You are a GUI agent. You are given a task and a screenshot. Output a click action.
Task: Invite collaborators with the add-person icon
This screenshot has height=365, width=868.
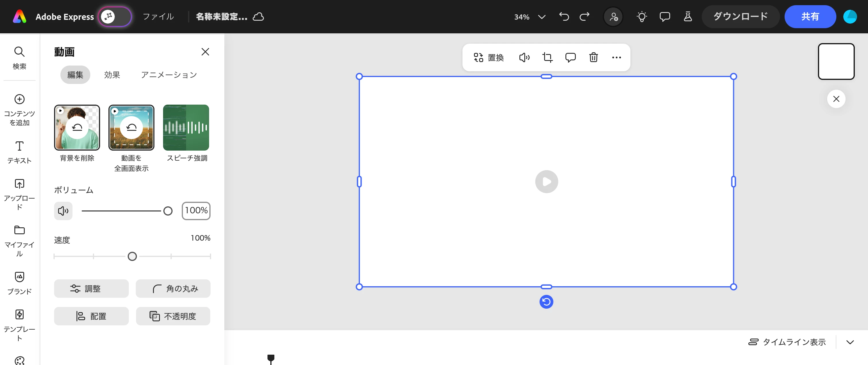tap(613, 16)
